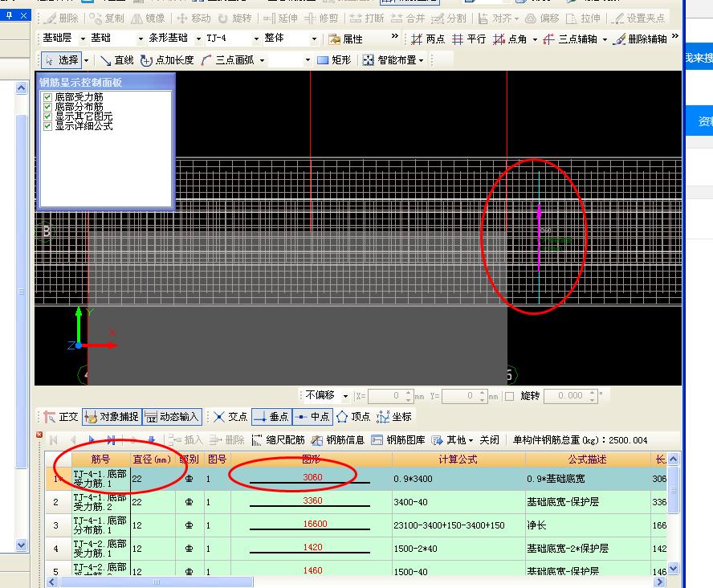Click the 偏移 offset tool

click(542, 18)
